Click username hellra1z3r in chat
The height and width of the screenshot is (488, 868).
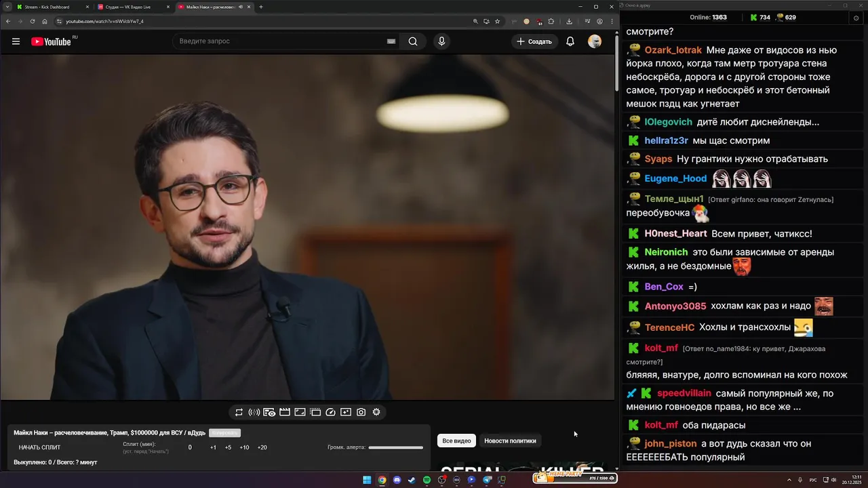(667, 141)
